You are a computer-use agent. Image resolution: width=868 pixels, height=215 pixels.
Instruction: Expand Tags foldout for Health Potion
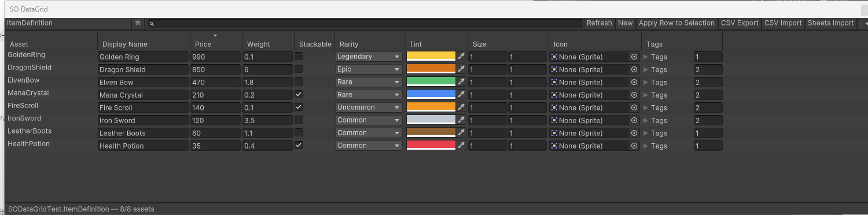coord(646,146)
